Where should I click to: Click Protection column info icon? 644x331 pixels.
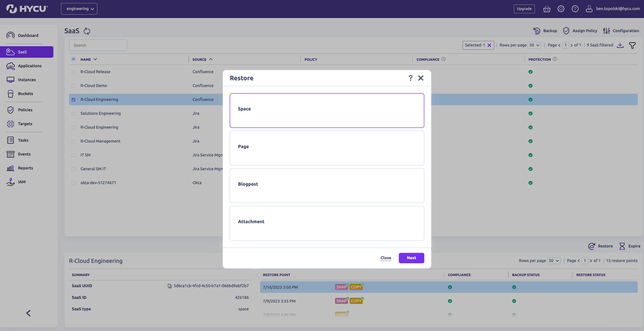(x=555, y=59)
